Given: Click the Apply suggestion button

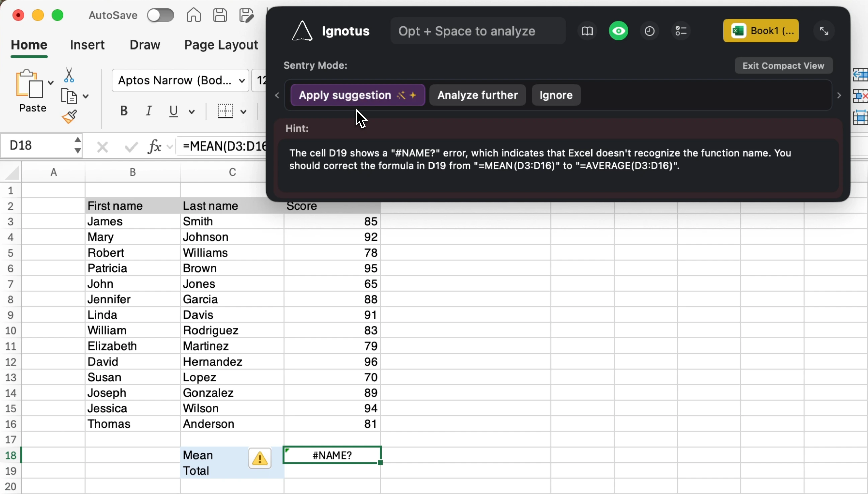Looking at the screenshot, I should (357, 95).
